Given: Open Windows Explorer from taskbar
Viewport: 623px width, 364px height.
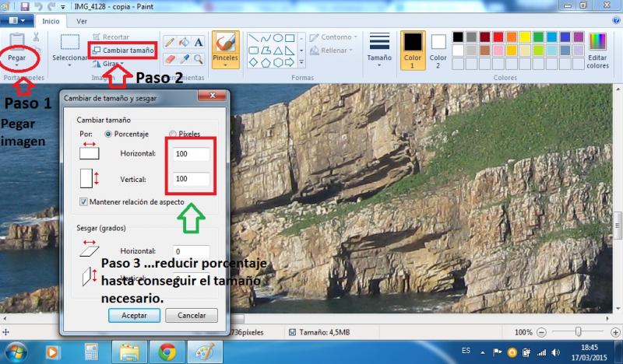Looking at the screenshot, I should point(128,352).
